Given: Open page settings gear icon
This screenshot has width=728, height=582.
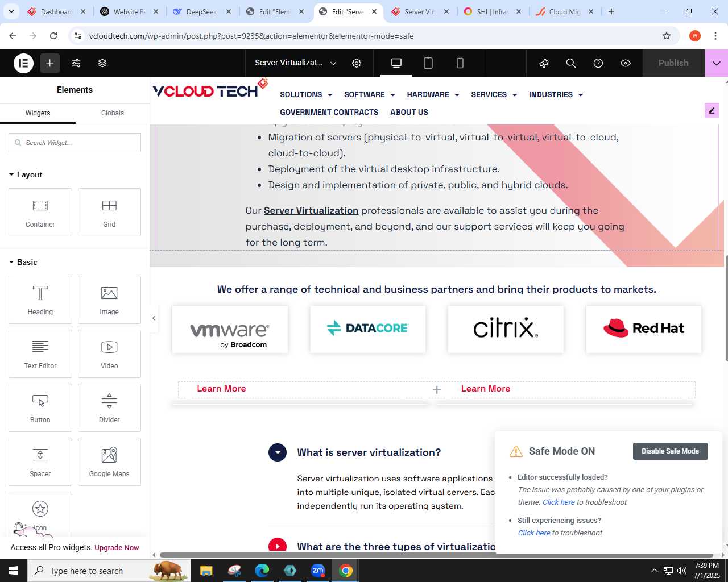Looking at the screenshot, I should coord(357,63).
